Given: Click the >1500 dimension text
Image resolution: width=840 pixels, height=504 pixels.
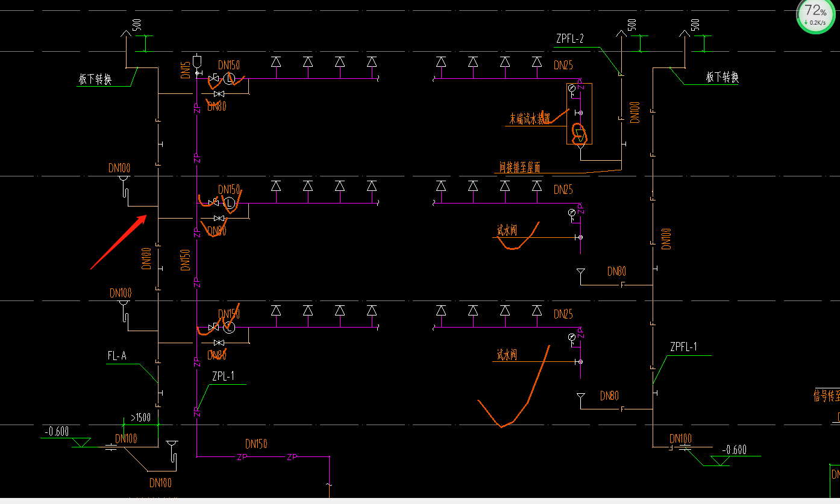Looking at the screenshot, I should (x=140, y=417).
